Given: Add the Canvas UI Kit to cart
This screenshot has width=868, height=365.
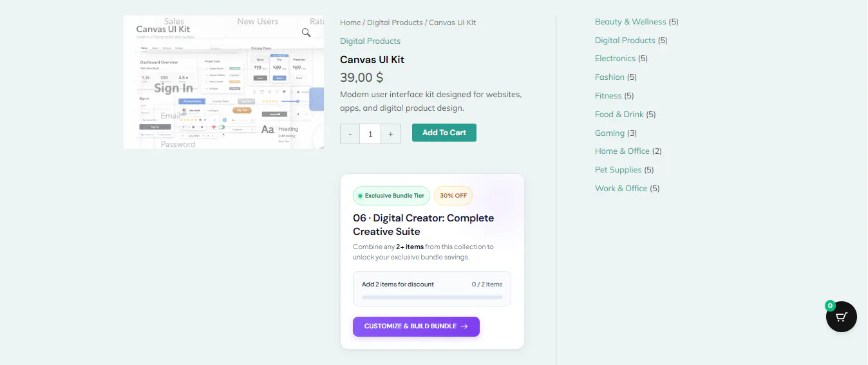Looking at the screenshot, I should pyautogui.click(x=444, y=133).
